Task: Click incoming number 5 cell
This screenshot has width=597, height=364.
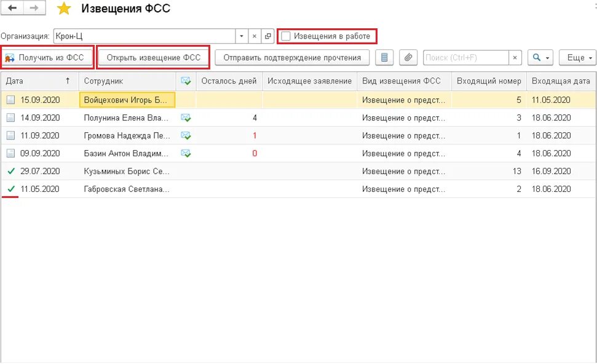Action: pyautogui.click(x=518, y=100)
